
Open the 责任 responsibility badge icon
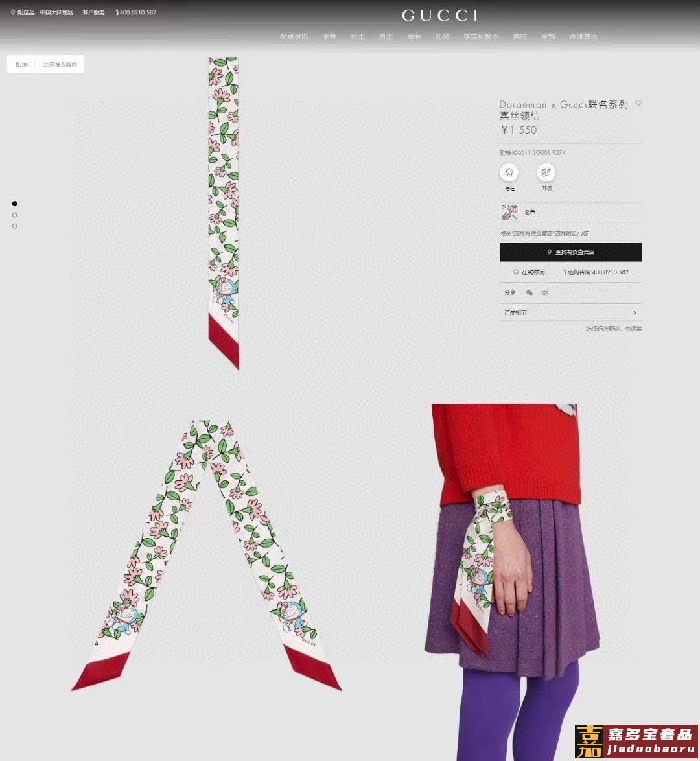click(x=509, y=172)
